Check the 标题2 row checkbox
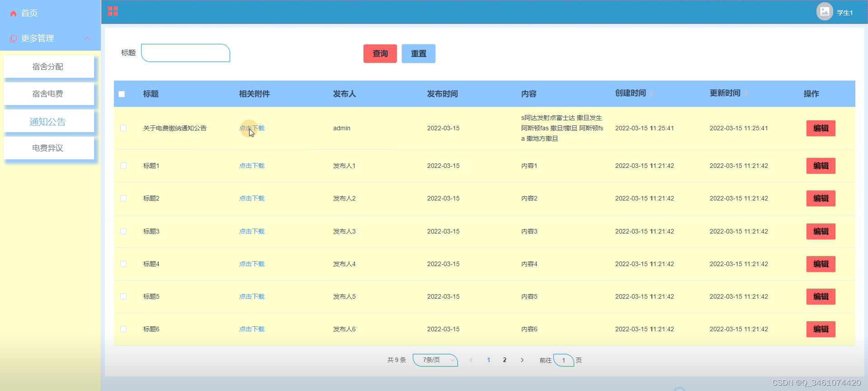 point(123,198)
